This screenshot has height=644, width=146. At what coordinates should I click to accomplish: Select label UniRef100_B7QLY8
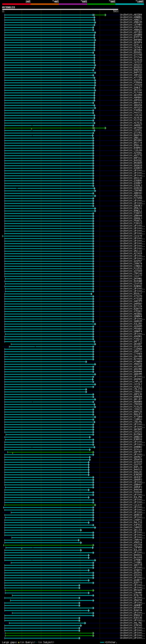pos(131,595)
